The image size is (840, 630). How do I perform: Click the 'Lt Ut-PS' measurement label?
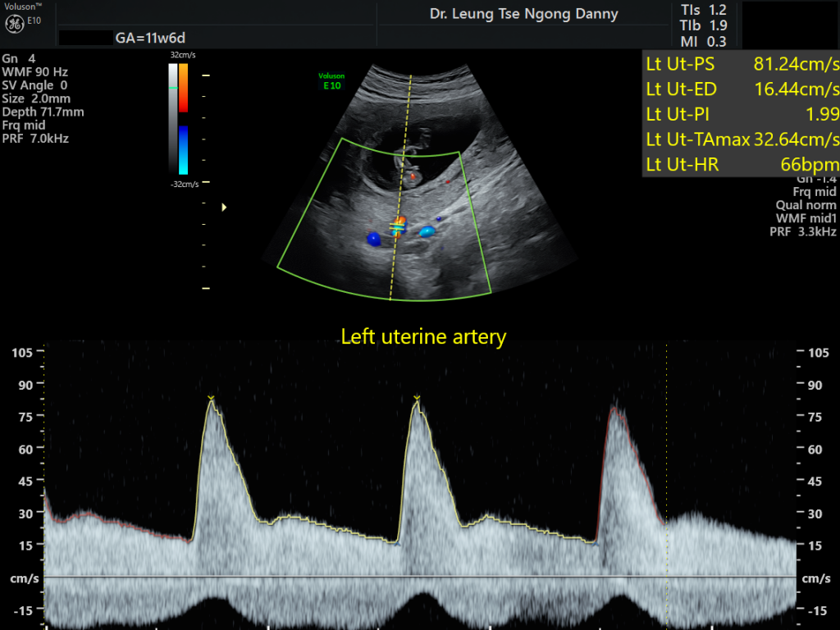click(x=680, y=64)
